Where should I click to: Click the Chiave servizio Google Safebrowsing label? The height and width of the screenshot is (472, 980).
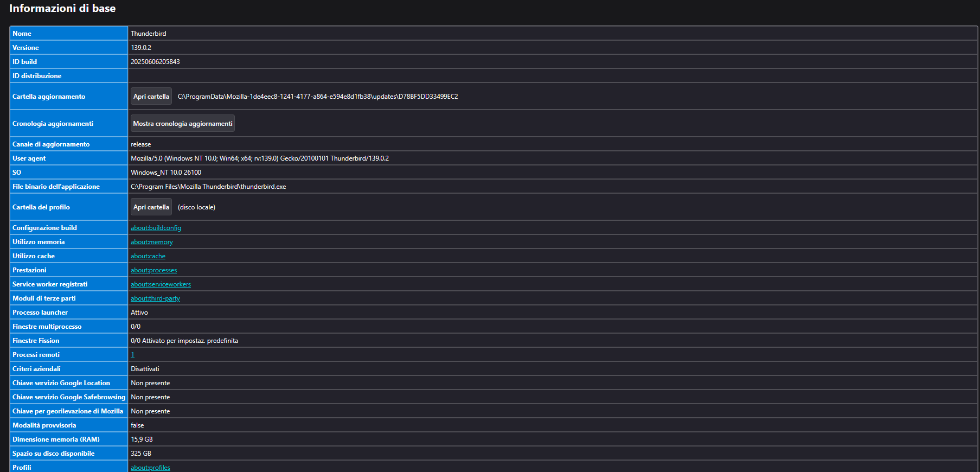[69, 397]
